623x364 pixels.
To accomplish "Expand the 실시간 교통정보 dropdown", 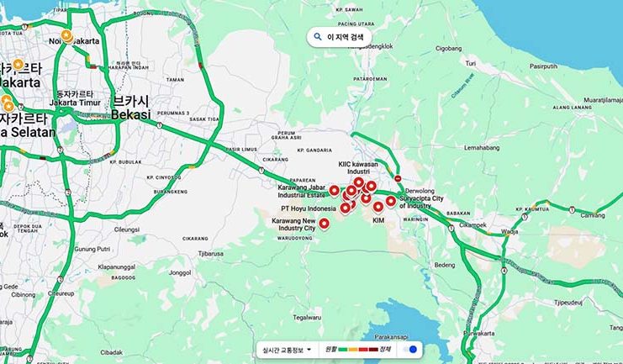I will click(287, 350).
